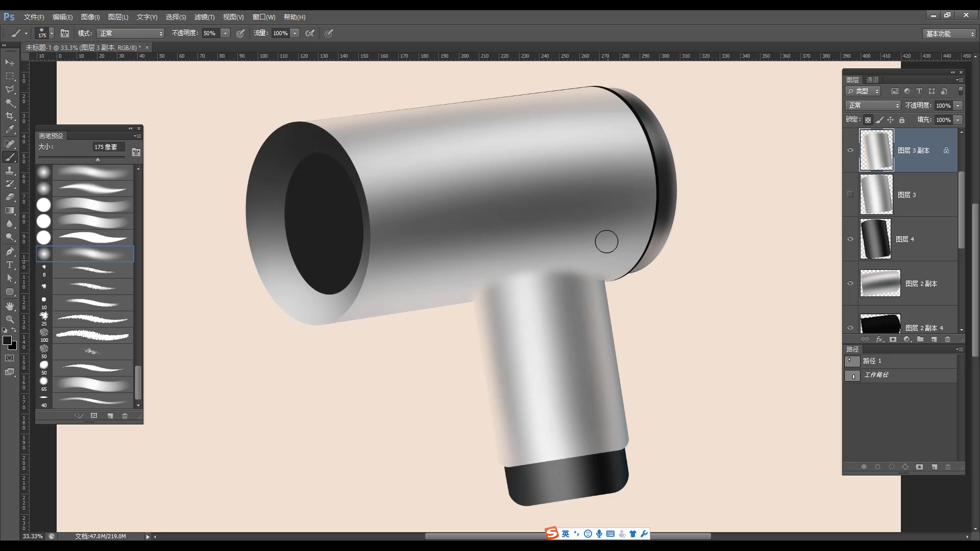Select the Zoom tool
980x551 pixels.
tap(10, 319)
